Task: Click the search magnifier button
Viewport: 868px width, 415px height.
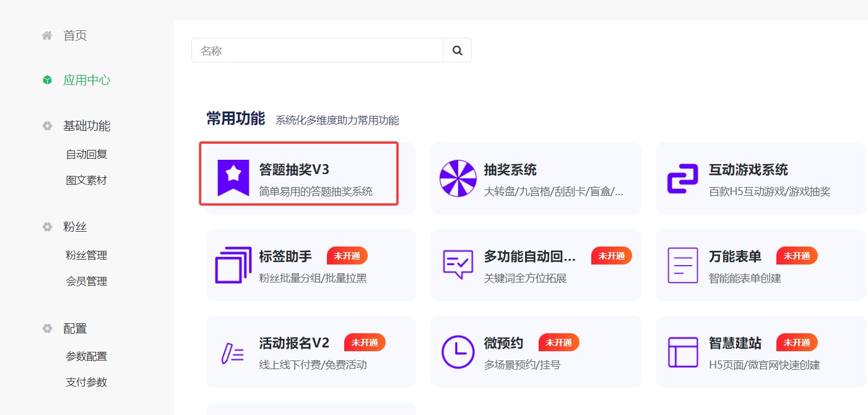Action: (x=458, y=50)
